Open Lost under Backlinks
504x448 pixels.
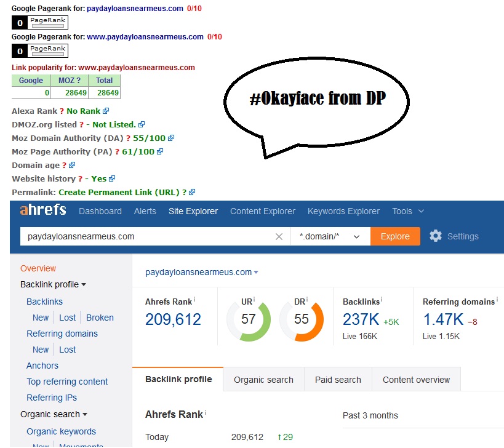point(67,318)
